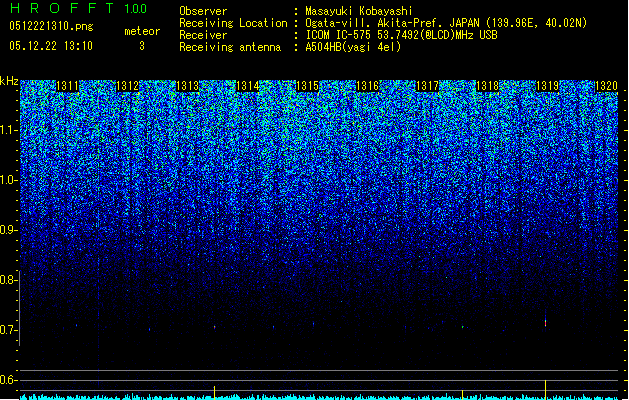Click the 1317 time marker
Viewport: 629px width, 400px height.
428,86
